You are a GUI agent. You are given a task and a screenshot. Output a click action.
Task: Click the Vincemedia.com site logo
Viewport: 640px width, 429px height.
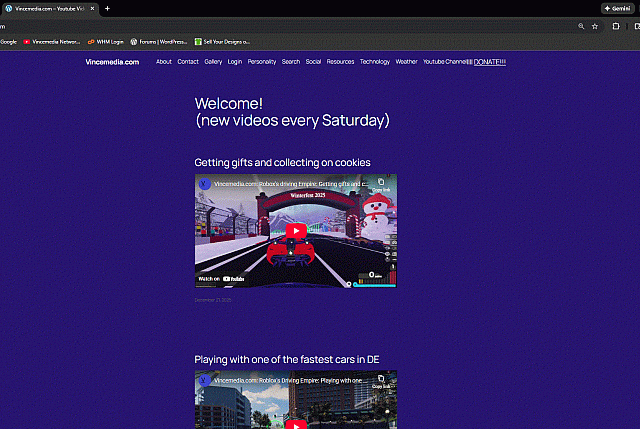tap(111, 62)
